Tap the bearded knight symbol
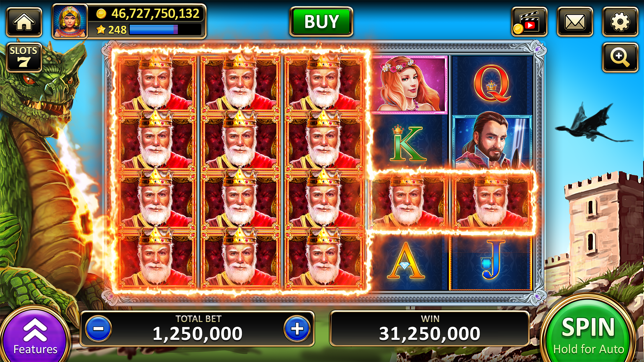644x362 pixels. [x=492, y=142]
